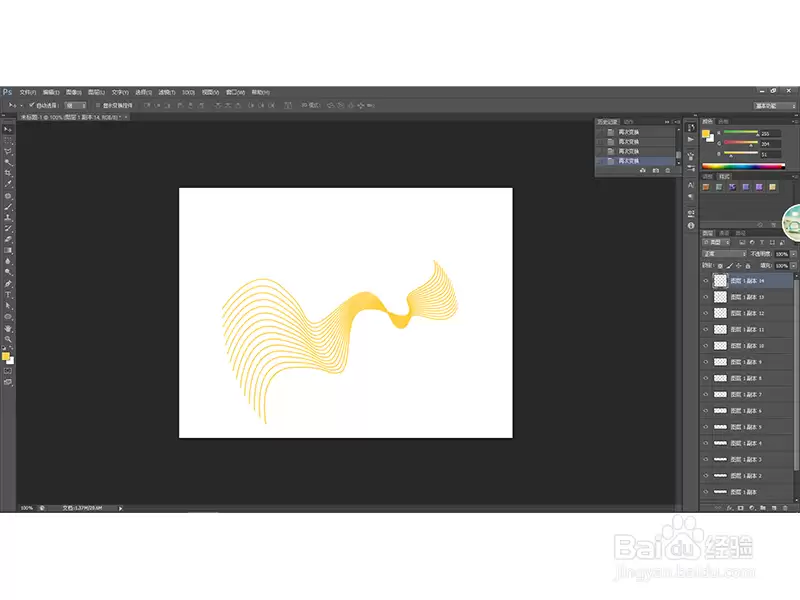
Task: Select the Move tool in the toolbox
Action: click(x=8, y=129)
